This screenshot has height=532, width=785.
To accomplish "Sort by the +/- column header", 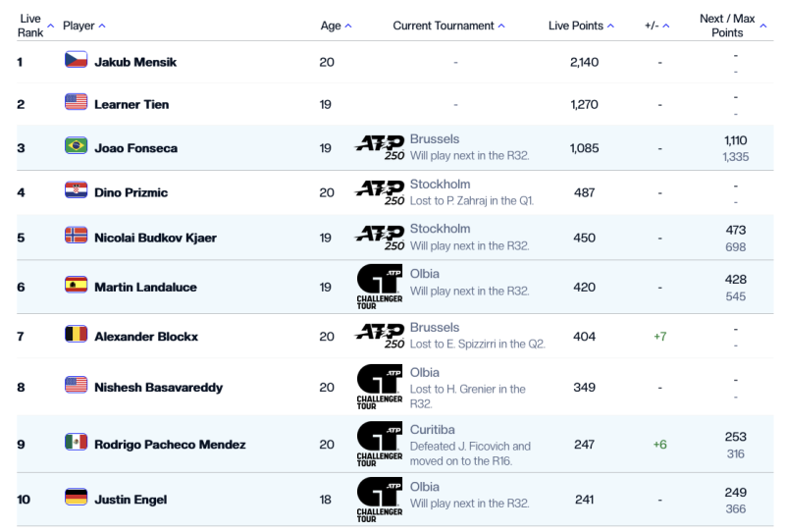I will pyautogui.click(x=657, y=26).
